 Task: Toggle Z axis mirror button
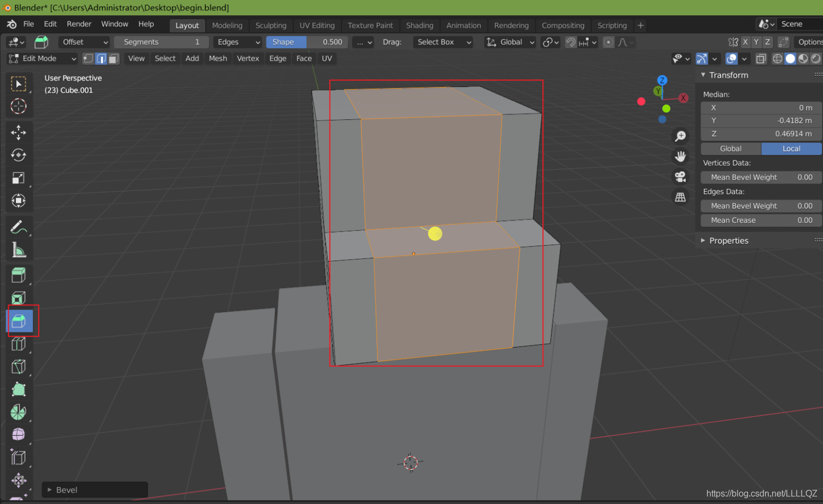click(x=768, y=42)
